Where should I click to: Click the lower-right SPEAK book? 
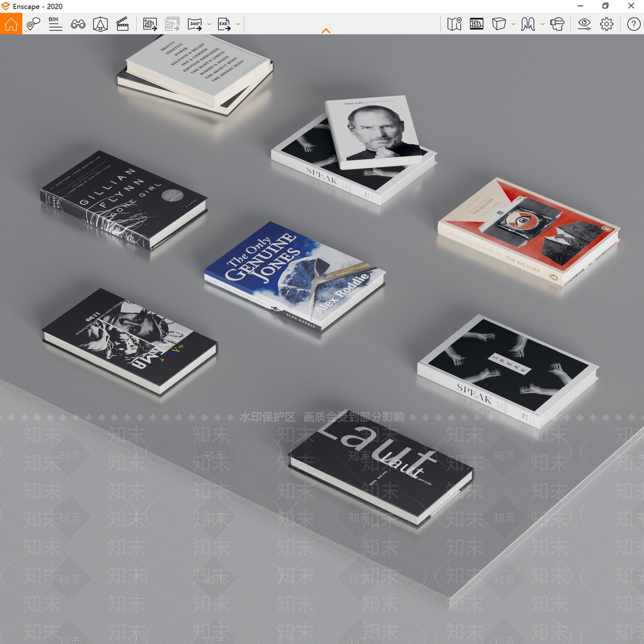508,371
